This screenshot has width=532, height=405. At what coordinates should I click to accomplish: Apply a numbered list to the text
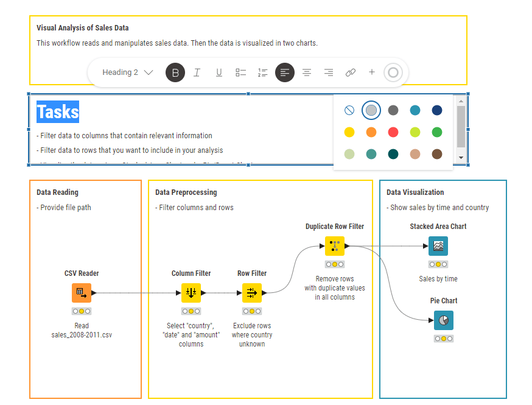262,72
